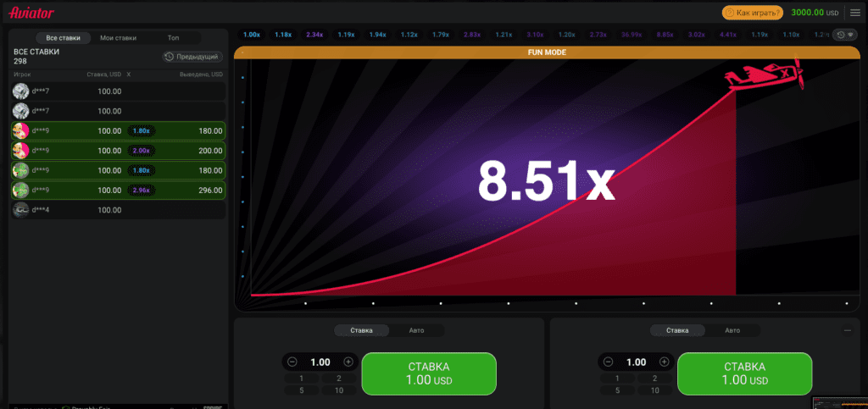The width and height of the screenshot is (868, 409).
Task: Select Ставка mode in right bet panel
Action: [677, 330]
